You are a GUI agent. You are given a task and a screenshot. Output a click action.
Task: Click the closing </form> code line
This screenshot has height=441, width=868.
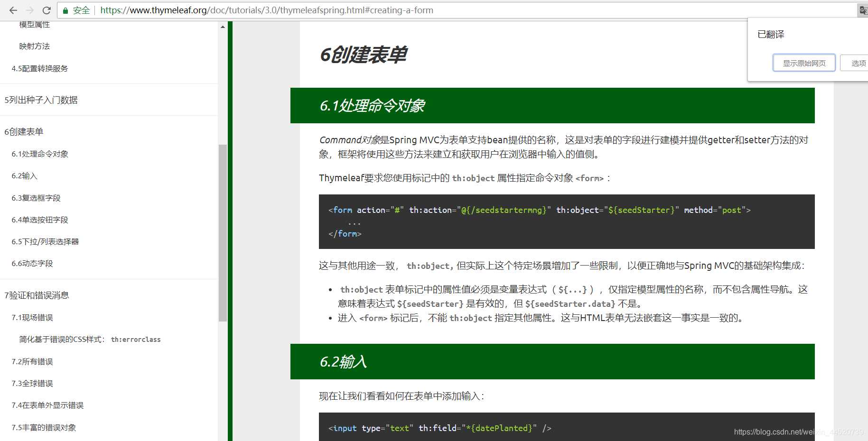(x=345, y=234)
